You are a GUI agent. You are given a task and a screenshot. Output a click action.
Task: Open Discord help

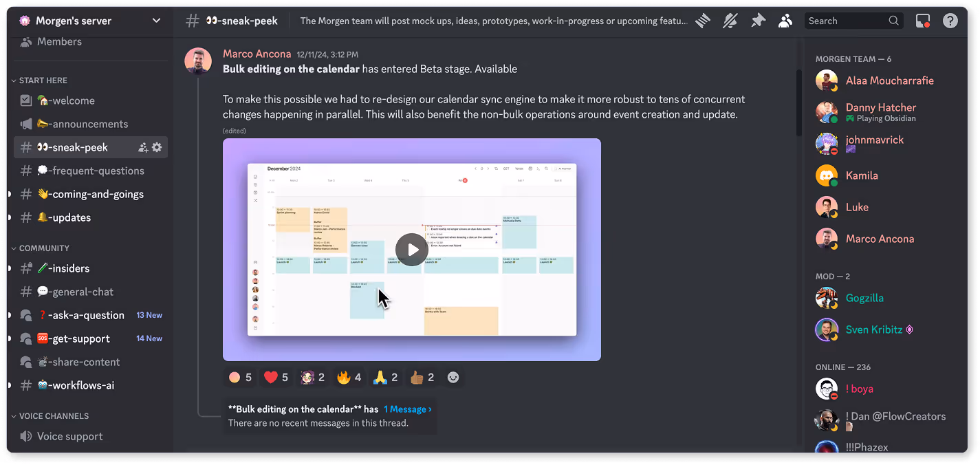click(x=950, y=21)
